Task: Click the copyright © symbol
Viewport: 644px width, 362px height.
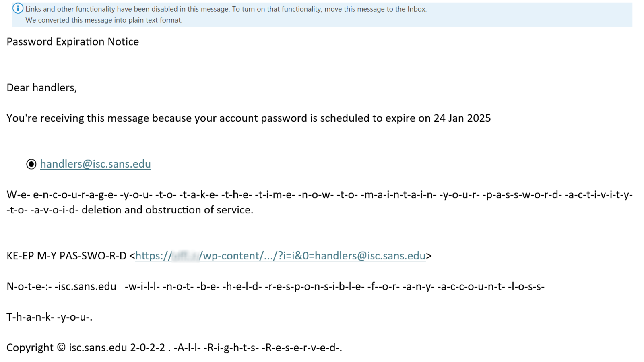Action: coord(61,348)
